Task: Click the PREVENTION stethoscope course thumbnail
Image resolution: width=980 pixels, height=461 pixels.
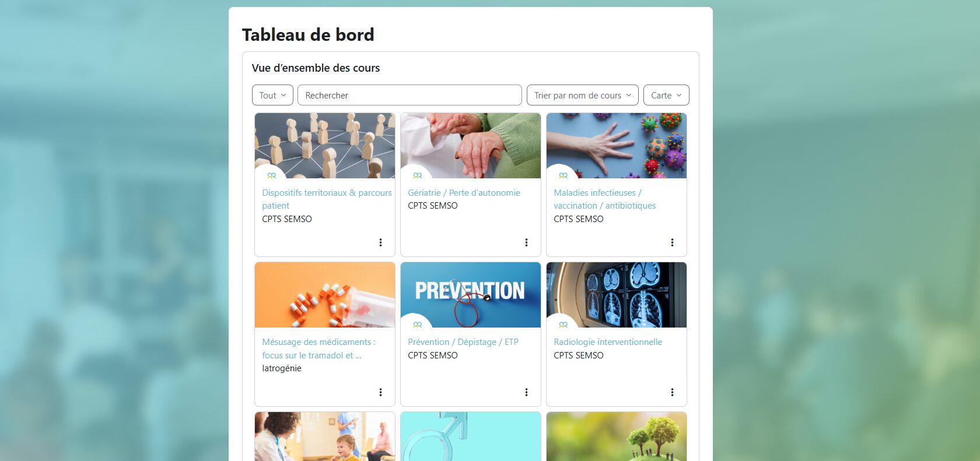Action: click(471, 295)
